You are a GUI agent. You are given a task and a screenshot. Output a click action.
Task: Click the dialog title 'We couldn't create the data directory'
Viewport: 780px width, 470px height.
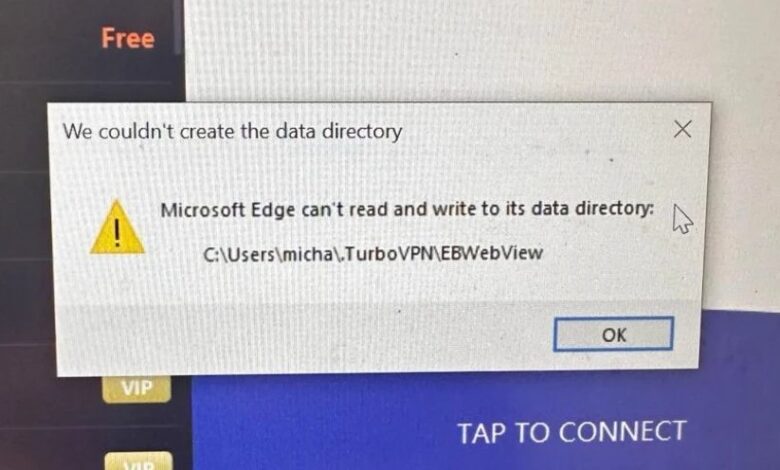(x=232, y=131)
